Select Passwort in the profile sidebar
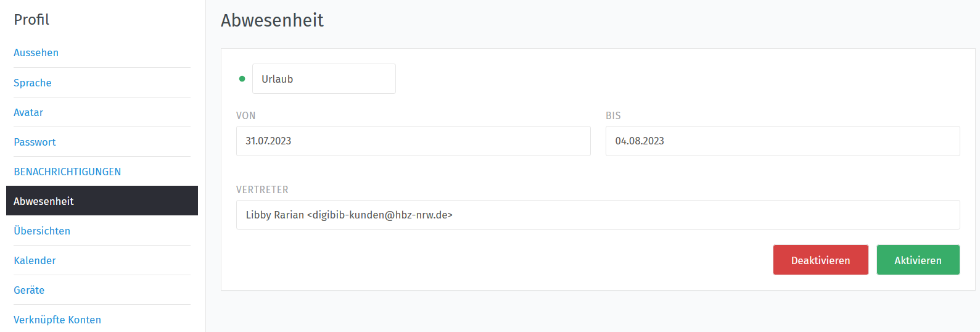980x332 pixels. 35,142
